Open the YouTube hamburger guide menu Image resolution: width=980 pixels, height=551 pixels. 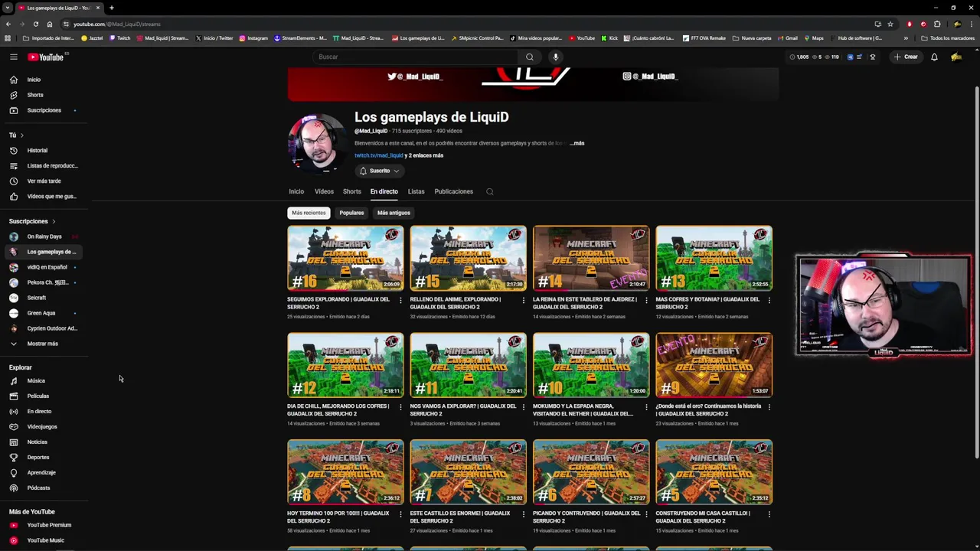[x=13, y=57]
